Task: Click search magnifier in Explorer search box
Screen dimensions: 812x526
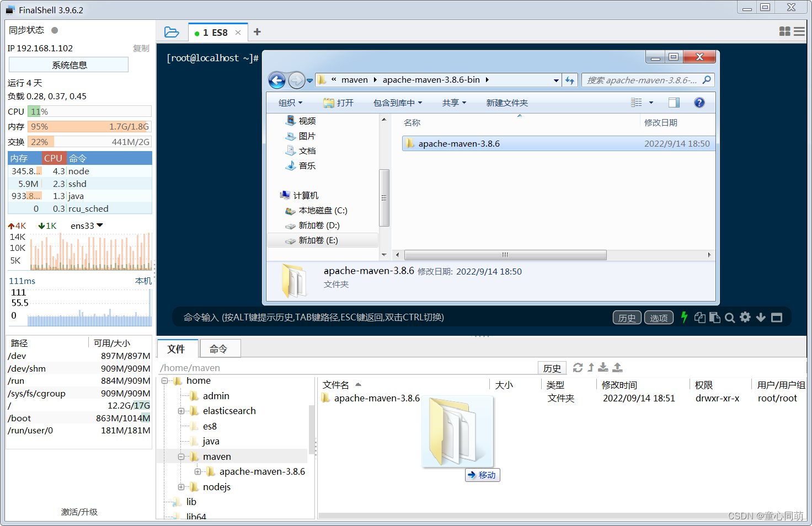Action: click(707, 80)
